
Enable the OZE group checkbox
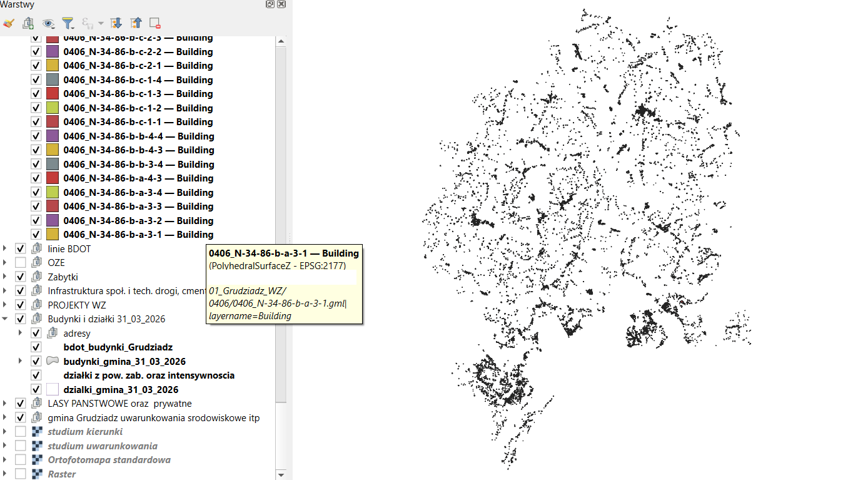(x=21, y=263)
